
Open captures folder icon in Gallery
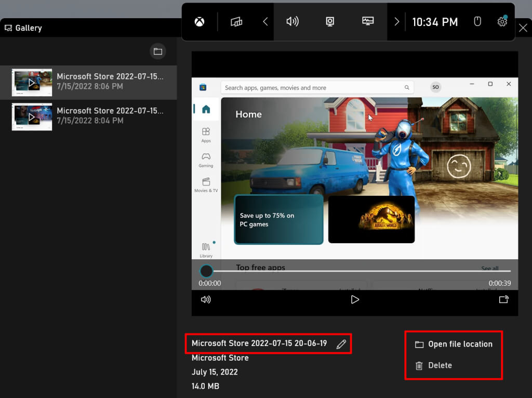point(157,51)
